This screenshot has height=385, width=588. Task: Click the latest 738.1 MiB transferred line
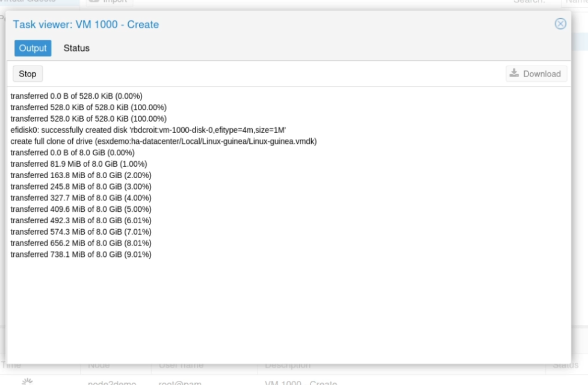pos(81,254)
